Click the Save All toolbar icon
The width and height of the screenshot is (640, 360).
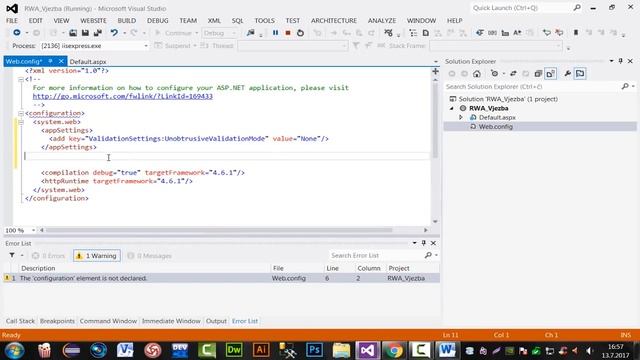coord(98,33)
